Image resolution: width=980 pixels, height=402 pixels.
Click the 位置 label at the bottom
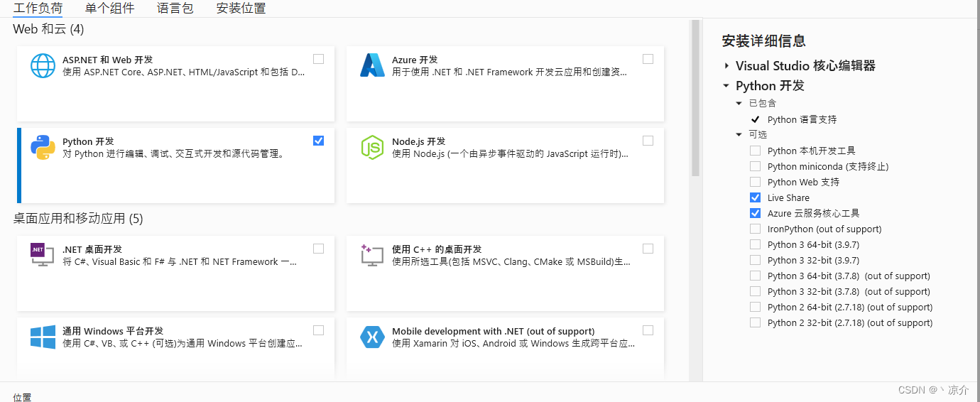tap(22, 397)
